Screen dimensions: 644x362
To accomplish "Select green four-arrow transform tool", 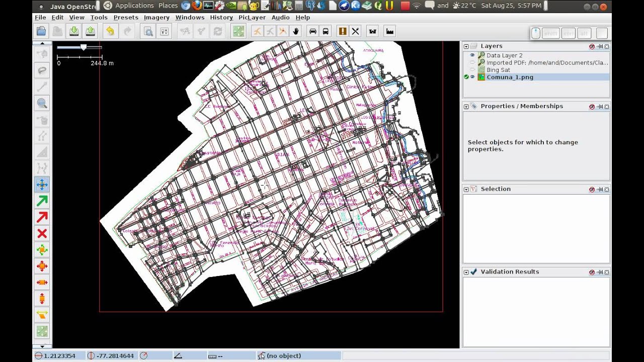I will pyautogui.click(x=42, y=250).
